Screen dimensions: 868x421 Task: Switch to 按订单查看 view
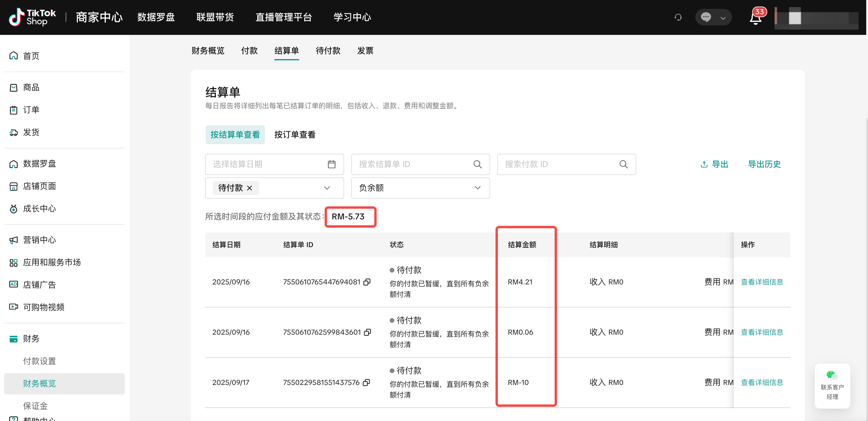[x=294, y=135]
